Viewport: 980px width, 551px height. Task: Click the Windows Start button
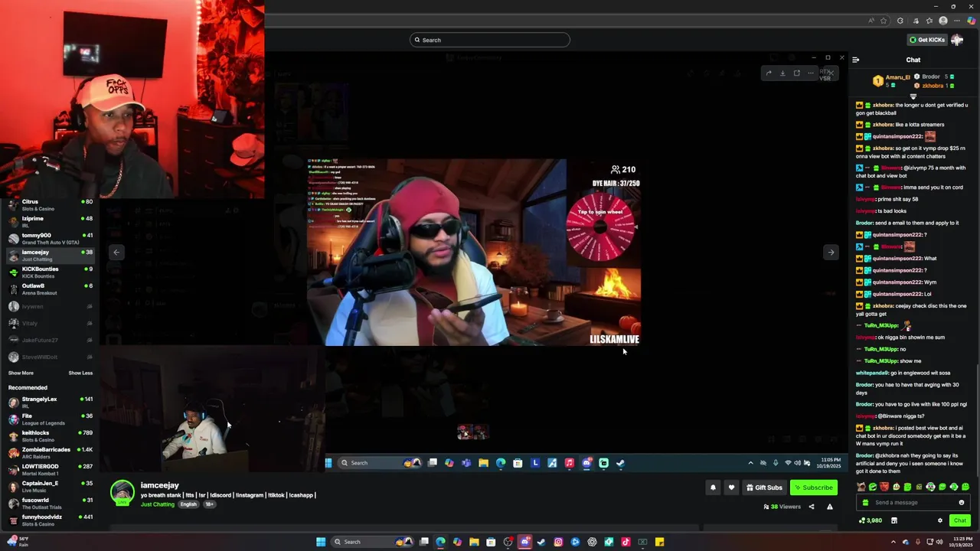click(x=321, y=542)
